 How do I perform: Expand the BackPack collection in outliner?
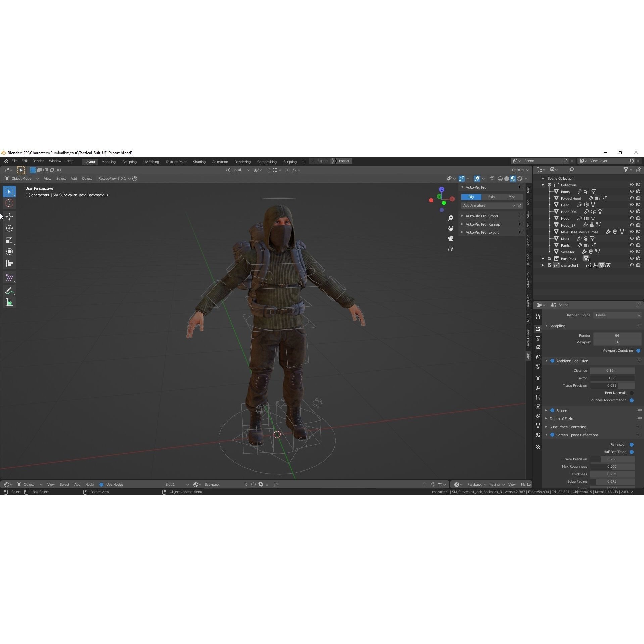[x=543, y=258]
